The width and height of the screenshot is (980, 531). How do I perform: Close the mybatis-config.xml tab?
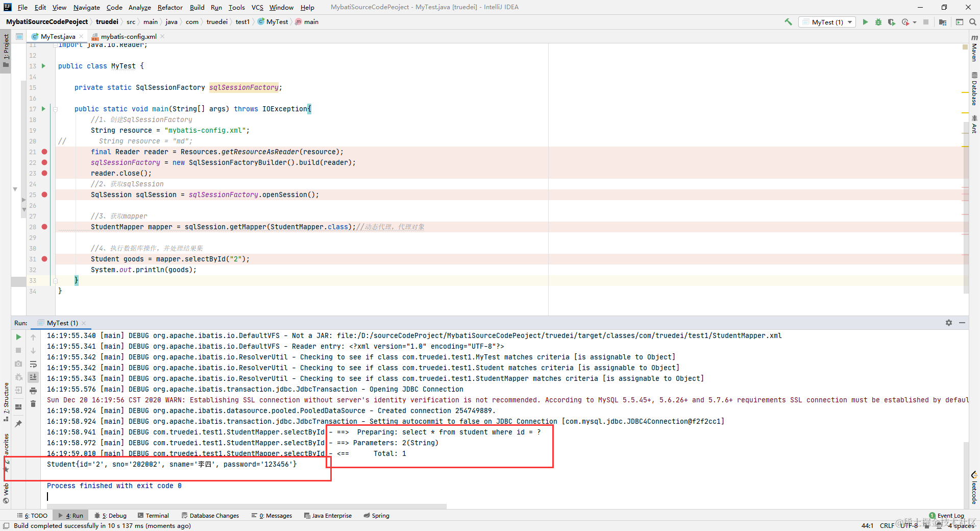[x=162, y=36]
